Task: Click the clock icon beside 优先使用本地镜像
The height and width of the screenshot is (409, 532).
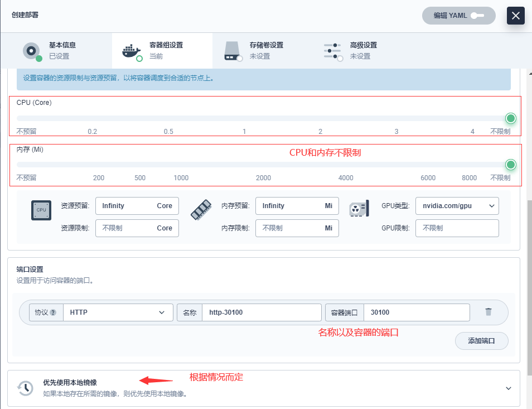Action: pyautogui.click(x=25, y=388)
